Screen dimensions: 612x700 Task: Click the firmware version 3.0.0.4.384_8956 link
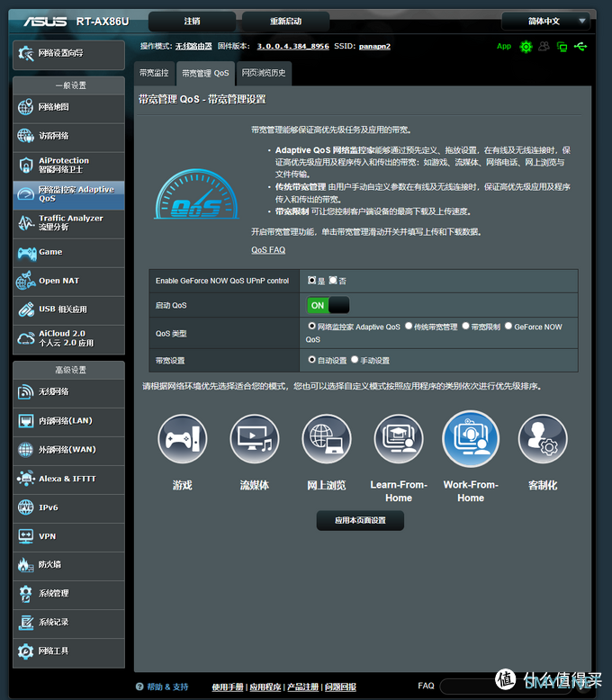pos(292,46)
